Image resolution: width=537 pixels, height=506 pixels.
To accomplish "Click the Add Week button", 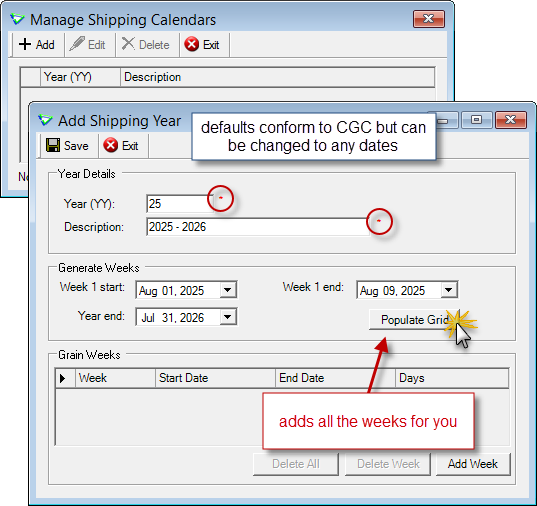I will pyautogui.click(x=473, y=464).
